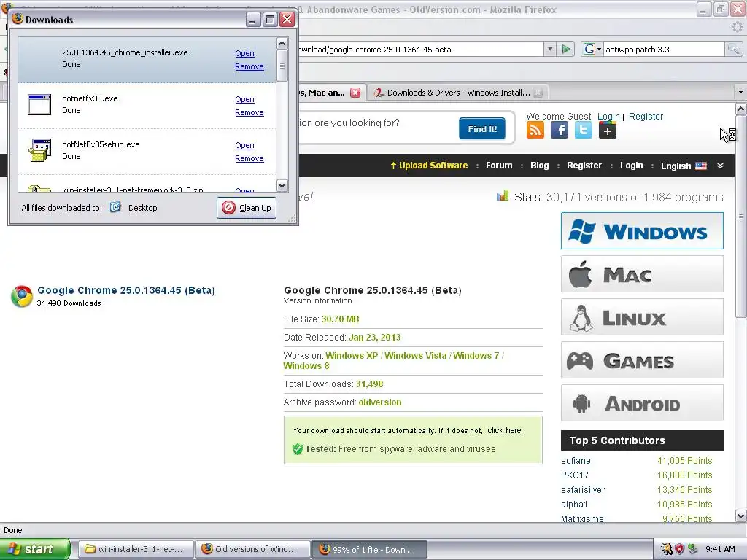This screenshot has width=747, height=560.
Task: Open contributor PKO17's profile
Action: [x=575, y=475]
